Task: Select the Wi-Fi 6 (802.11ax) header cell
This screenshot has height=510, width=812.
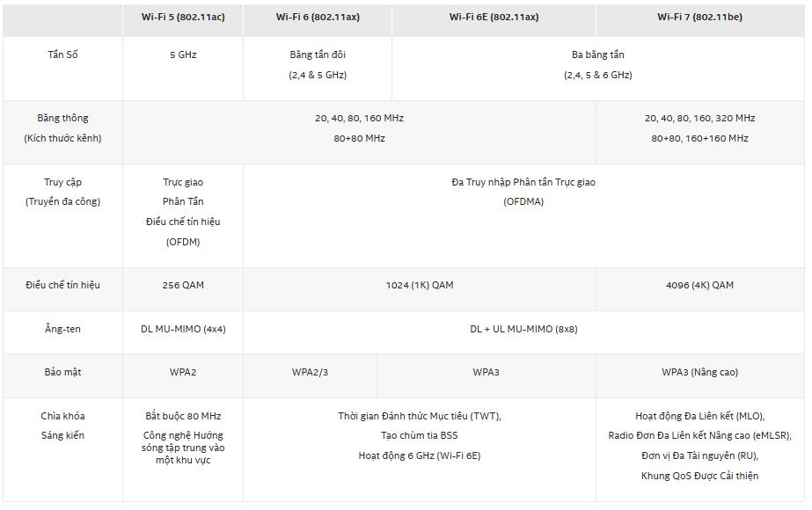Action: pos(318,18)
